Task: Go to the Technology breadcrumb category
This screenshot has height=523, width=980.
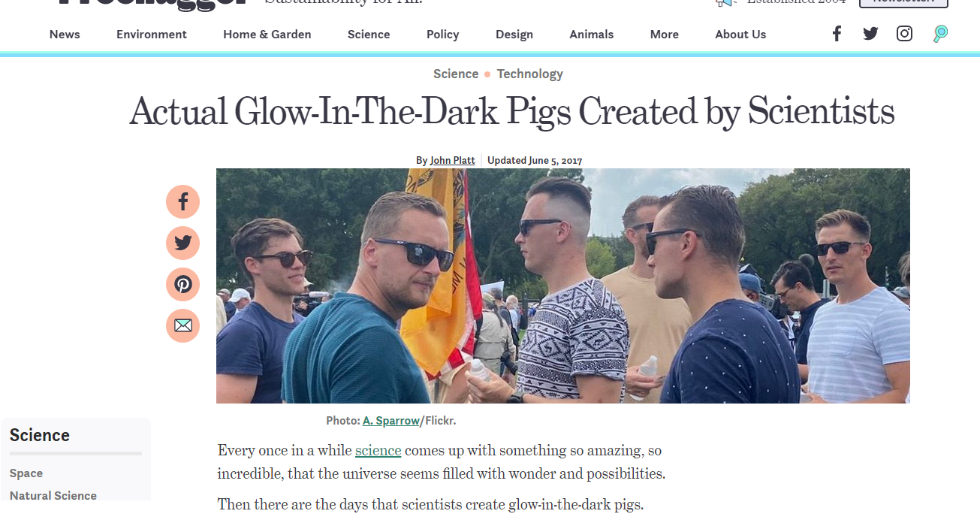Action: 529,74
